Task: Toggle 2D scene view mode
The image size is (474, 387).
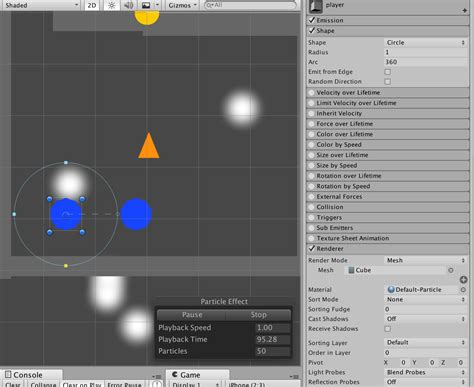Action: click(x=92, y=5)
